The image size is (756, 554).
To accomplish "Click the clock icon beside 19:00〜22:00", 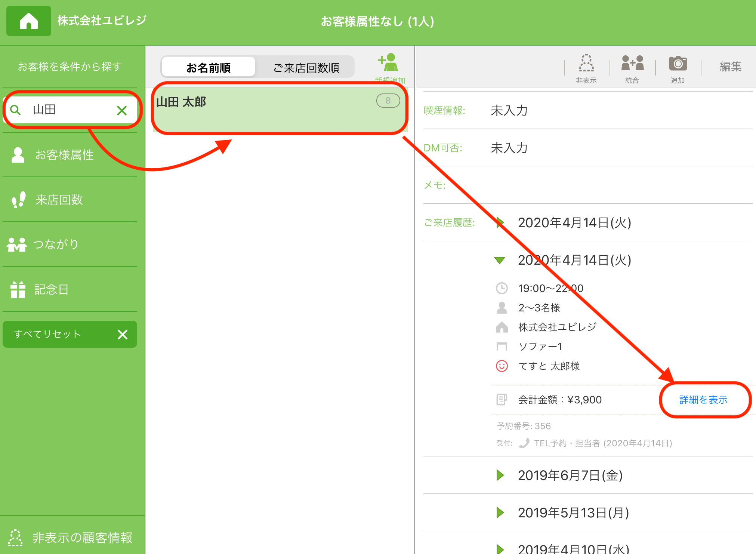I will point(502,288).
